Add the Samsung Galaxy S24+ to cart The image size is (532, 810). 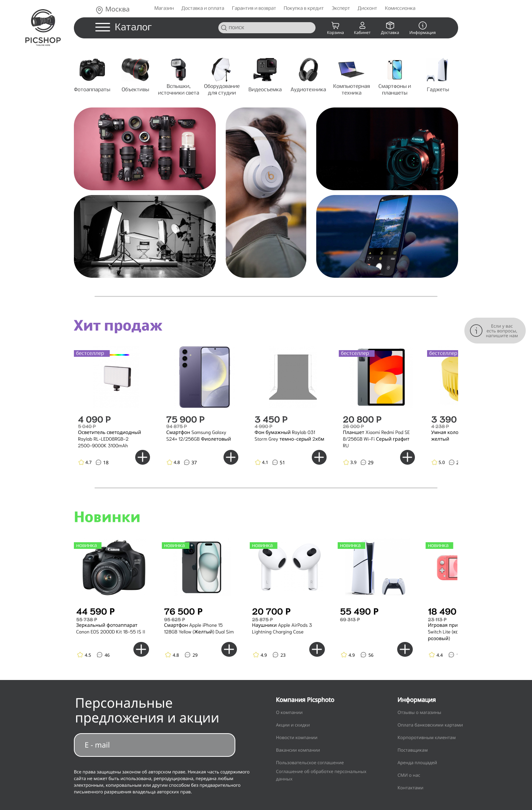pyautogui.click(x=231, y=457)
